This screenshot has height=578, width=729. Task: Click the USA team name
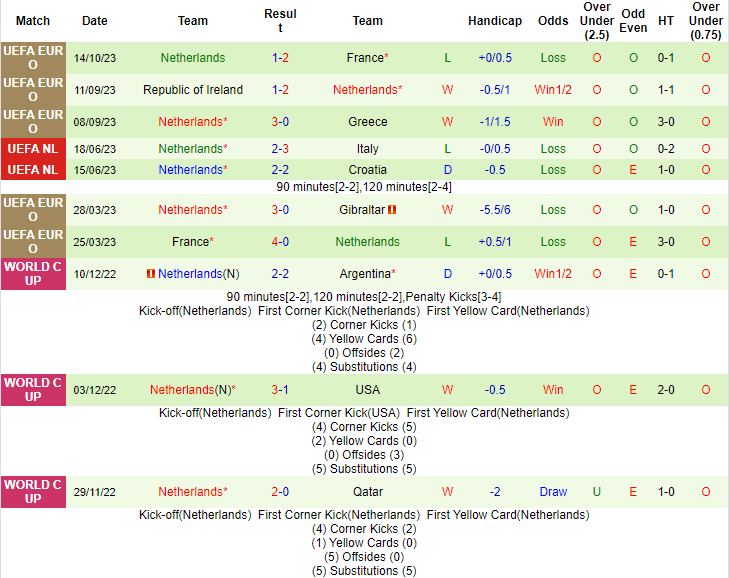point(367,390)
